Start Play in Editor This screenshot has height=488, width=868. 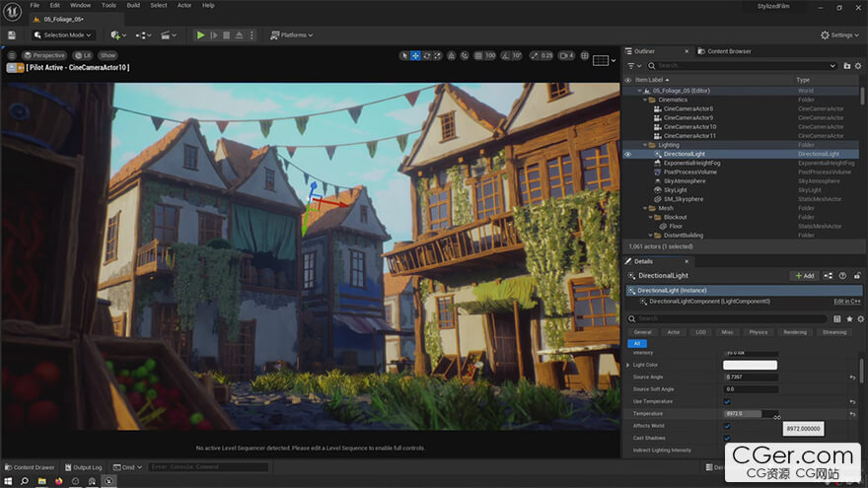point(200,35)
